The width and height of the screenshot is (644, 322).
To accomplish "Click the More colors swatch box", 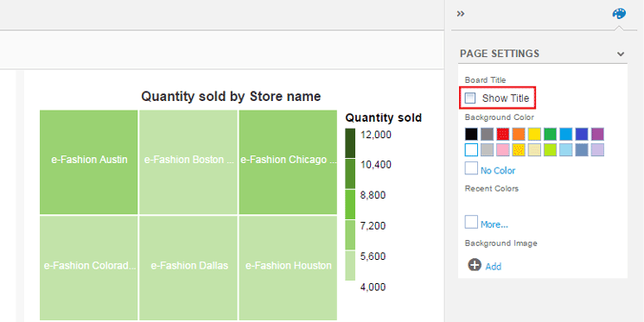I will (471, 223).
